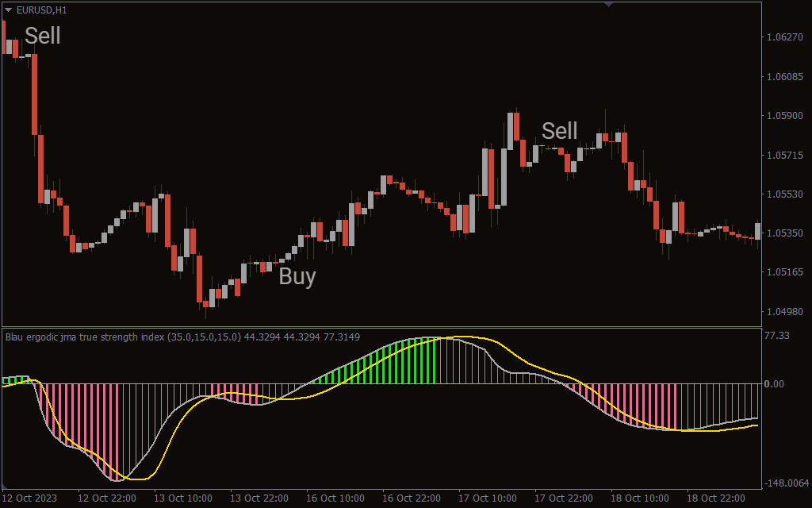Click the EURUSD,H1 chart title
Image resolution: width=812 pixels, height=508 pixels.
pyautogui.click(x=42, y=10)
